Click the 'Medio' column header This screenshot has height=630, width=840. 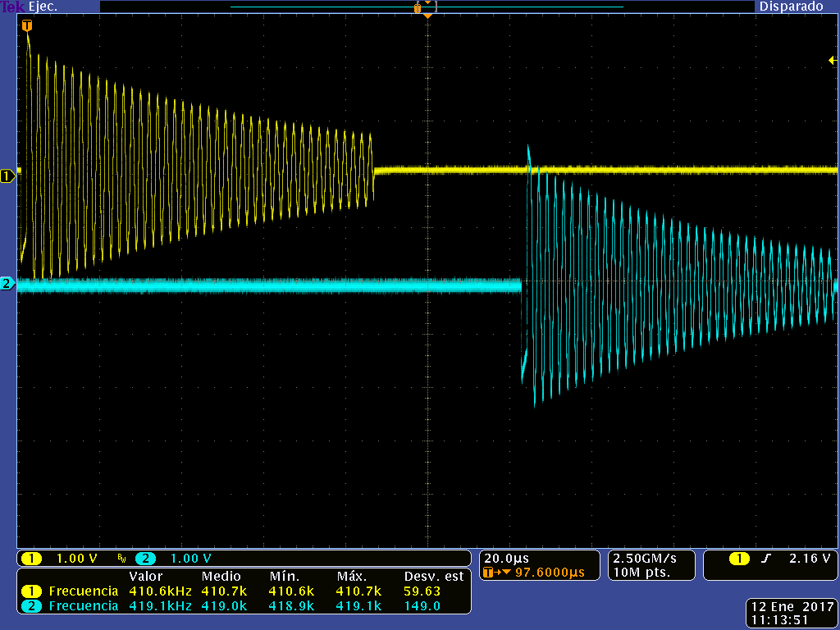221,577
